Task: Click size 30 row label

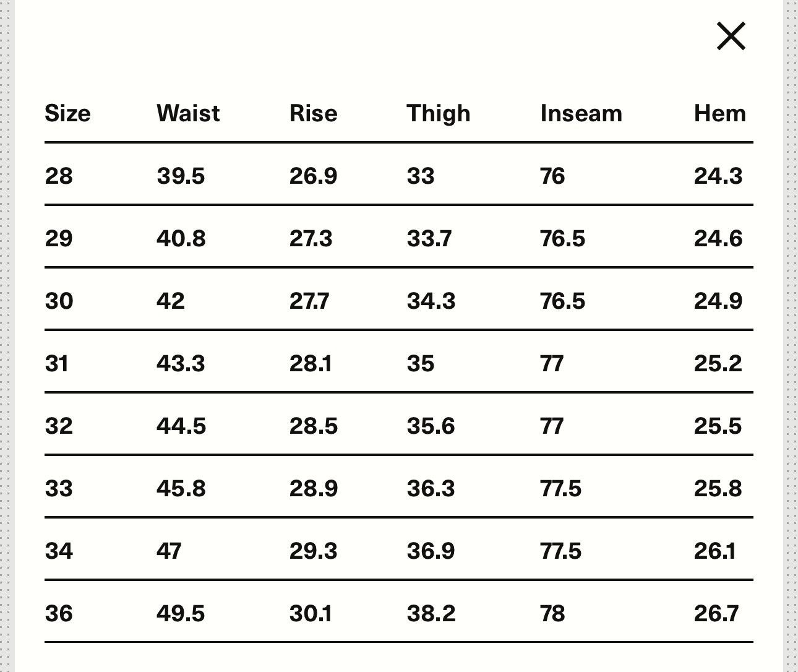Action: pyautogui.click(x=59, y=301)
